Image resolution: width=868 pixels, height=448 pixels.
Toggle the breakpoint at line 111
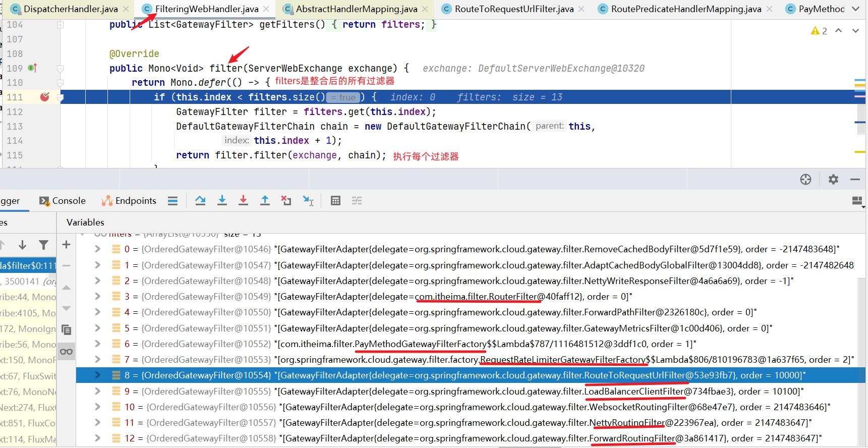click(44, 97)
